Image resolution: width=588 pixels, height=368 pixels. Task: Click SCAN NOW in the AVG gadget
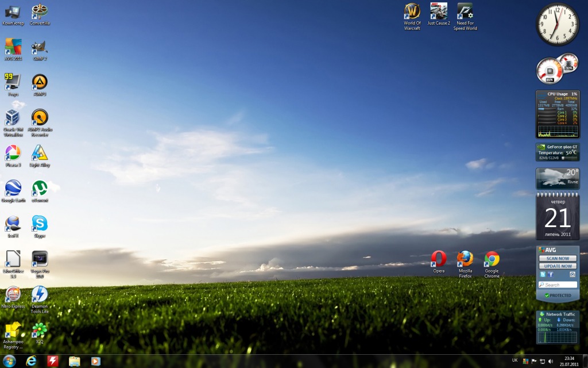pyautogui.click(x=557, y=258)
